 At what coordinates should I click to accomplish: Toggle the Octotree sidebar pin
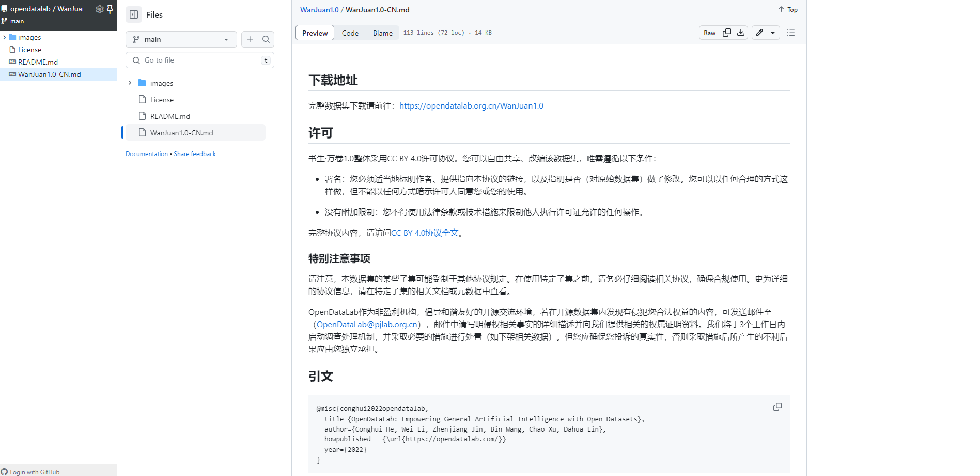[x=110, y=9]
